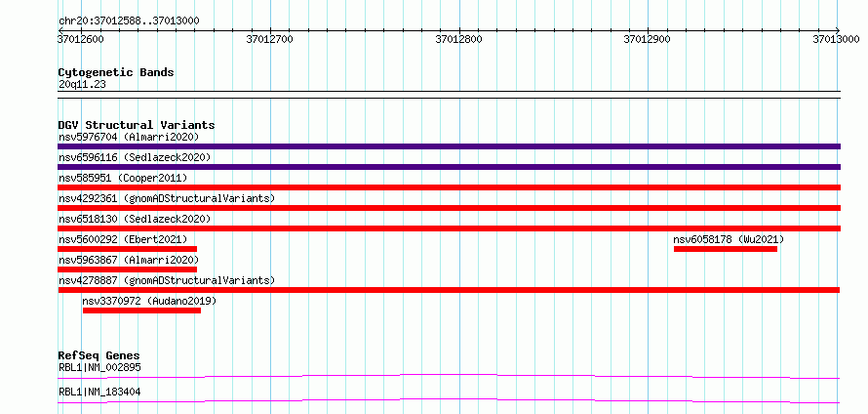Click the 20q11.23 band label
This screenshot has height=414, width=868.
pyautogui.click(x=82, y=85)
